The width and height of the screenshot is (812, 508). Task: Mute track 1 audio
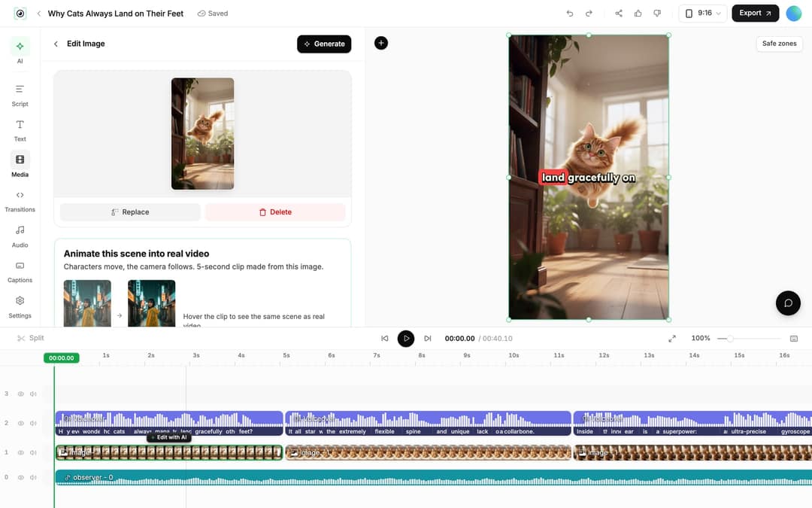(x=33, y=452)
